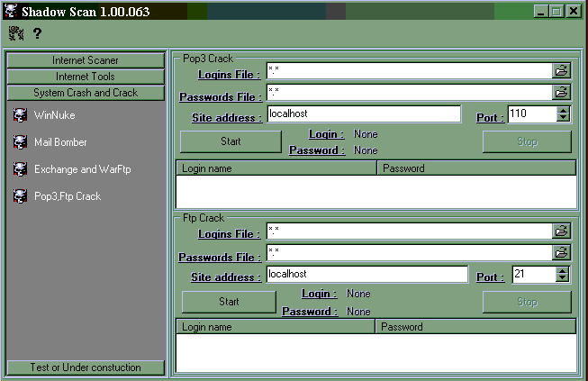Browse for the Pop3 Passwords File
Screen dimensions: 588x381
(x=561, y=92)
